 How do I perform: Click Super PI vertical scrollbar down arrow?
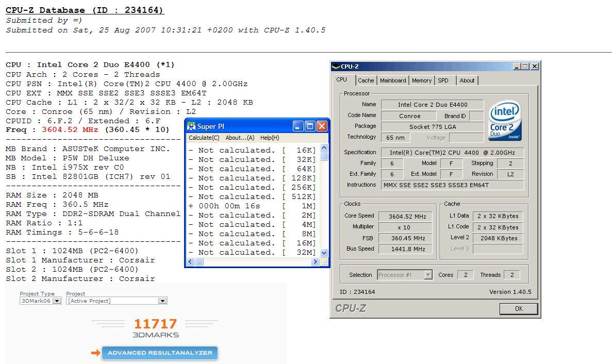[x=324, y=253]
